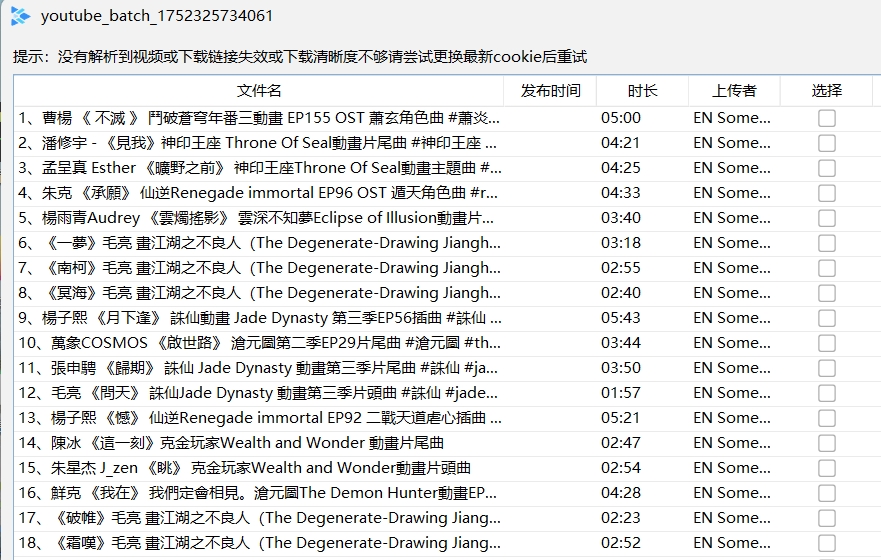Click duration cell 02:54

pyautogui.click(x=620, y=468)
